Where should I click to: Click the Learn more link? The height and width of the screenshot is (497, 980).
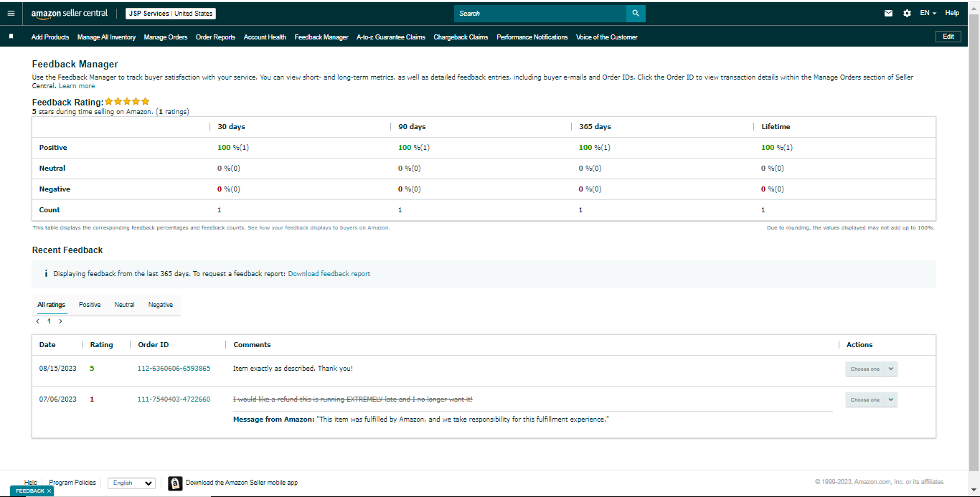(x=77, y=86)
